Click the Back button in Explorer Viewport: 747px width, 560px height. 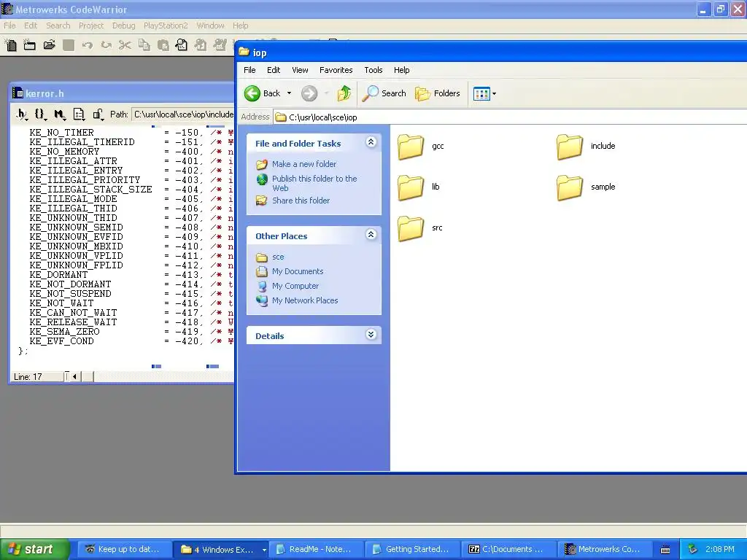click(263, 93)
